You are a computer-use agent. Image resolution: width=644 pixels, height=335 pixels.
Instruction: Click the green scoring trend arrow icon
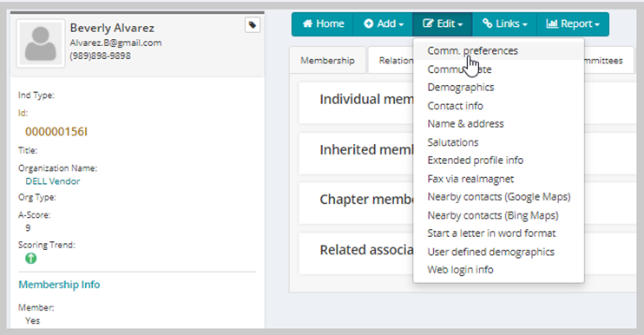tap(30, 259)
